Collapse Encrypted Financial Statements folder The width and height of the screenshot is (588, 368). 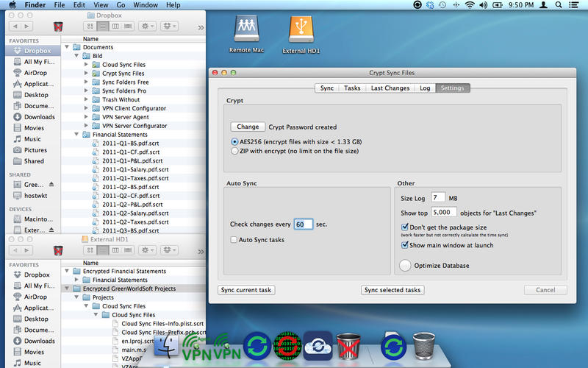pos(67,271)
